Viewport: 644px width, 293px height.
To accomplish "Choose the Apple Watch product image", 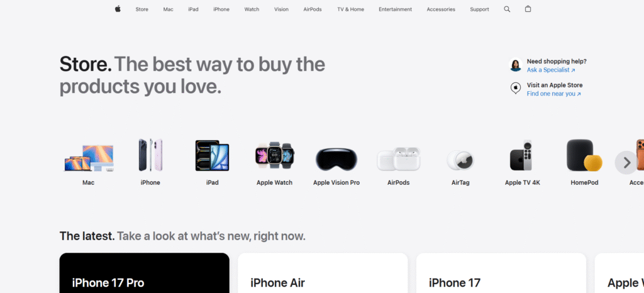I will point(274,155).
